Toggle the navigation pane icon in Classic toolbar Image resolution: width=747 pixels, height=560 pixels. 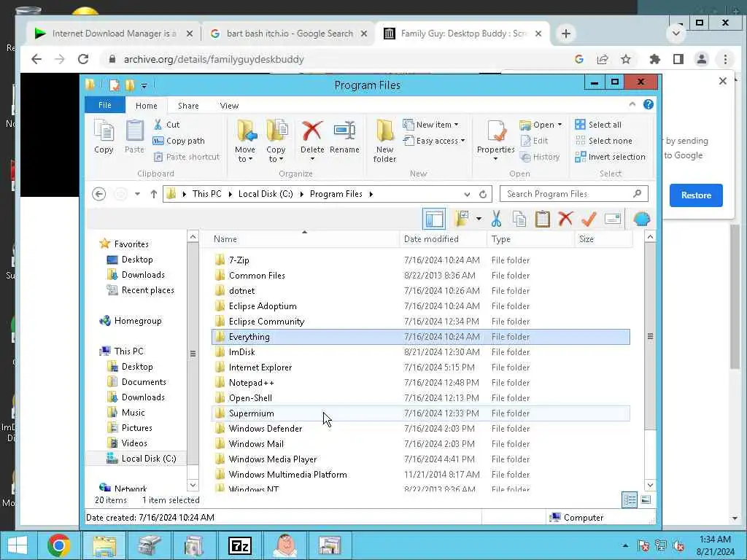[x=434, y=219]
